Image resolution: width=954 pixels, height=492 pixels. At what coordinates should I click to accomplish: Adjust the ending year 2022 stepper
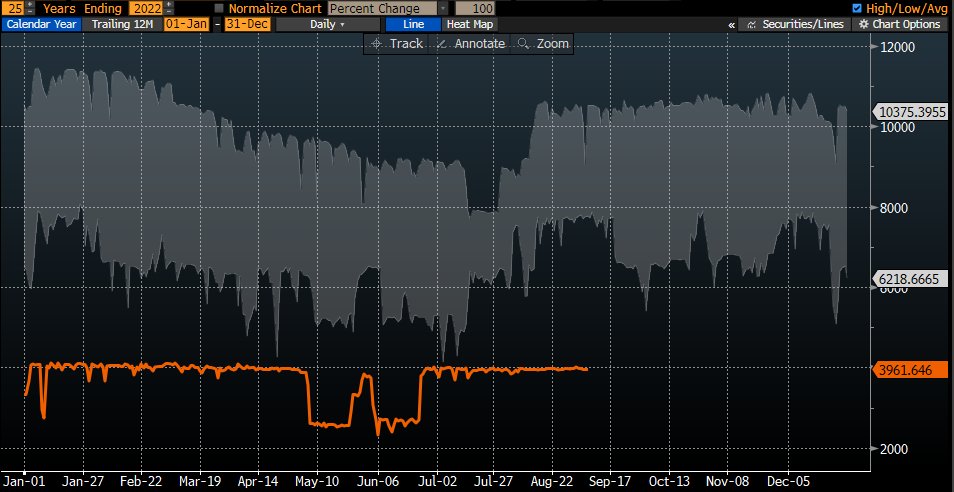167,8
